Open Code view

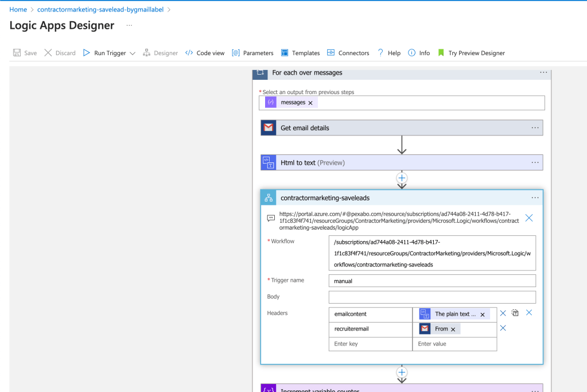[x=205, y=53]
